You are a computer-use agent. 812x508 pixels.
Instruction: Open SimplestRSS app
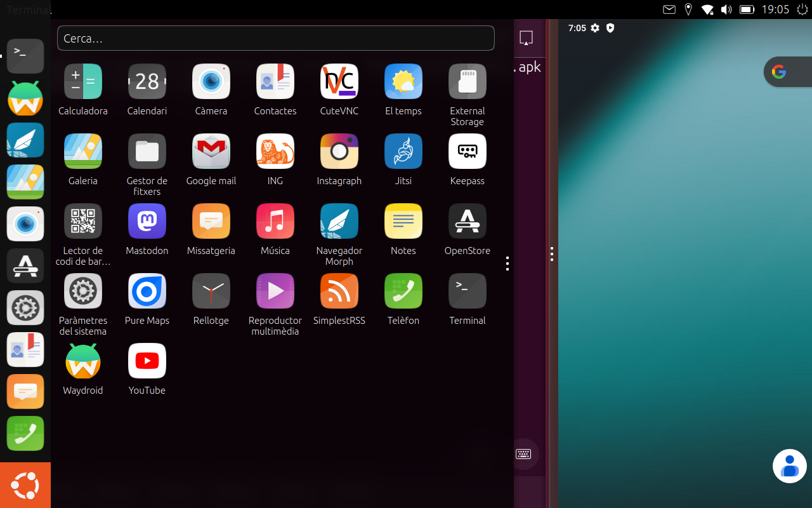tap(339, 291)
